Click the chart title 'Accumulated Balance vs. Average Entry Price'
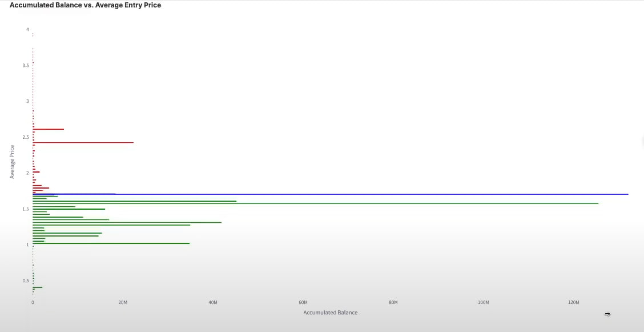The image size is (644, 332). point(86,5)
